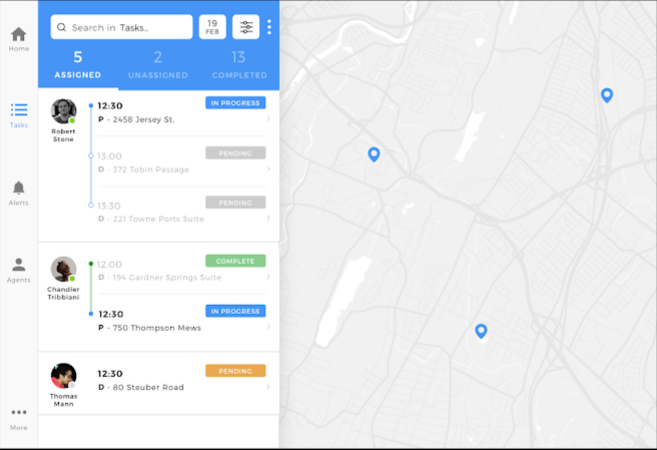
Task: Open the Home sidebar icon
Action: (19, 34)
